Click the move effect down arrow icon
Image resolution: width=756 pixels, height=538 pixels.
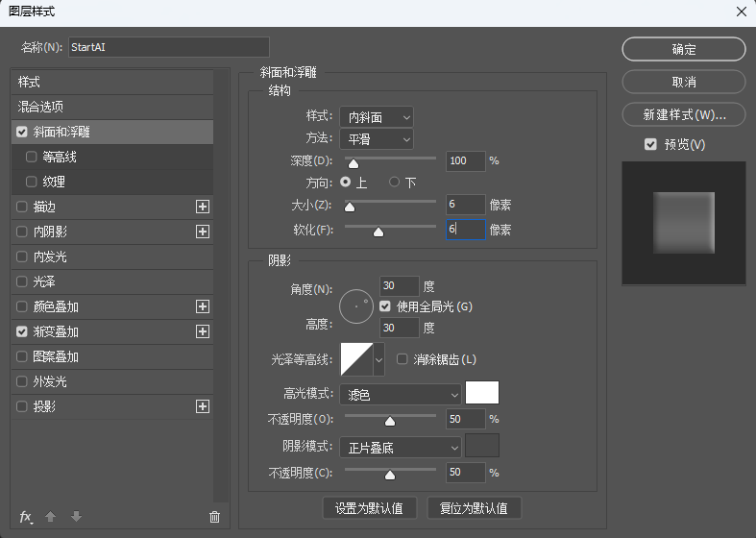(x=76, y=517)
